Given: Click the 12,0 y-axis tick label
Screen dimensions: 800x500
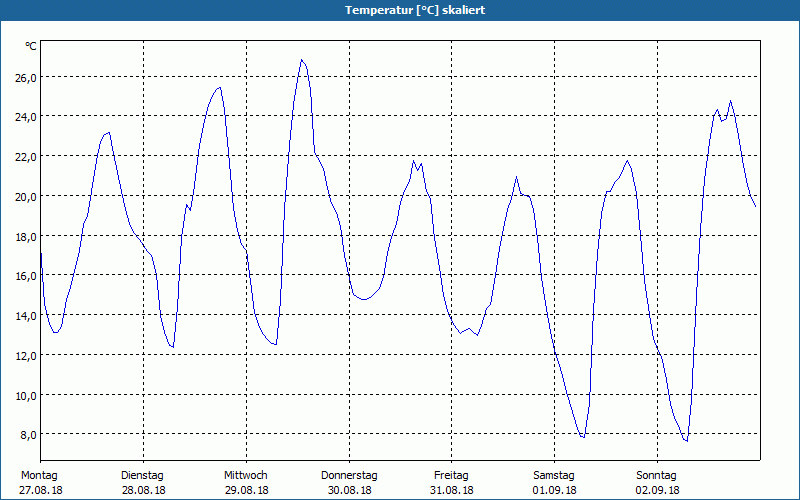Looking at the screenshot, I should point(26,356).
